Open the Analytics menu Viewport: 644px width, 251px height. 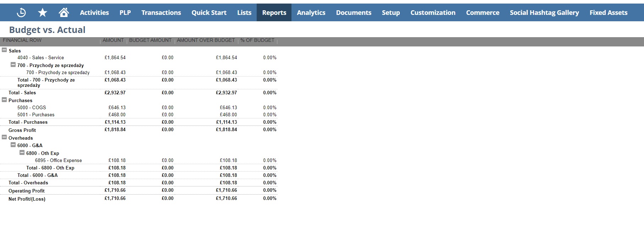(311, 13)
